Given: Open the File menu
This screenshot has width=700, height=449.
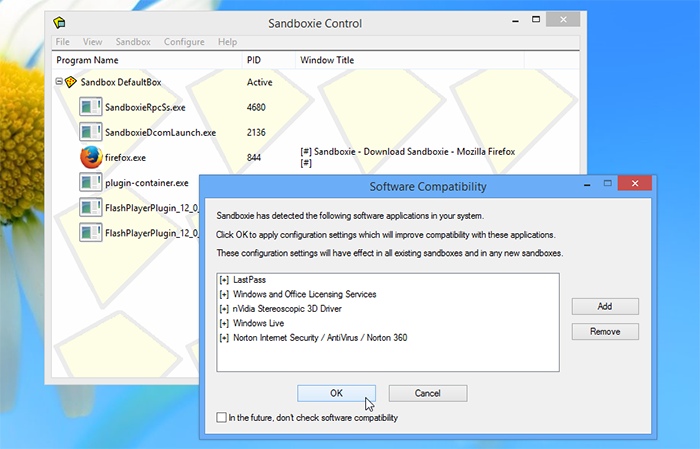Looking at the screenshot, I should point(63,42).
